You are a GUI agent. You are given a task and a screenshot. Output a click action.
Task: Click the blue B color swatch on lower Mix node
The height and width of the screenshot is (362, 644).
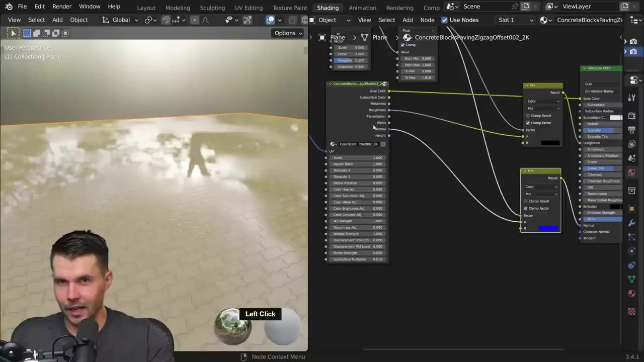[x=548, y=228]
